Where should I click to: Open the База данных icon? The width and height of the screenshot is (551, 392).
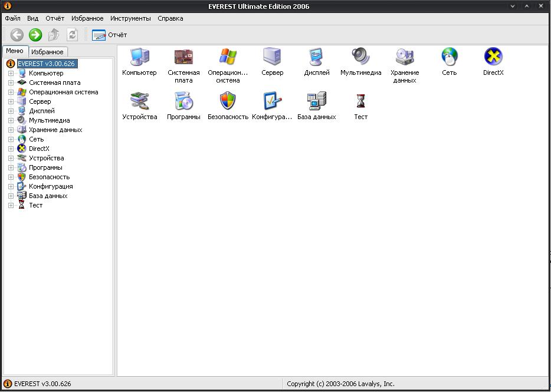pyautogui.click(x=316, y=101)
